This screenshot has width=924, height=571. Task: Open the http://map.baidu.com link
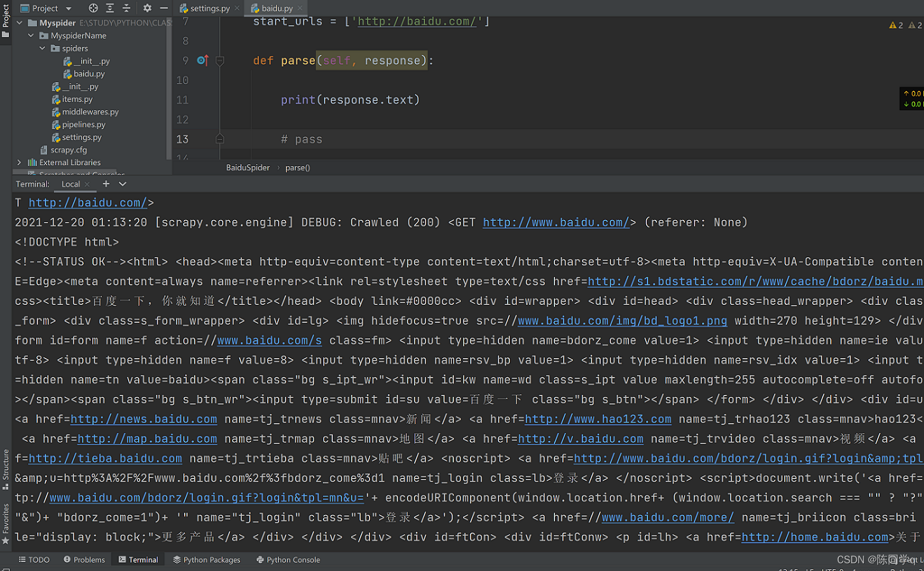click(147, 439)
